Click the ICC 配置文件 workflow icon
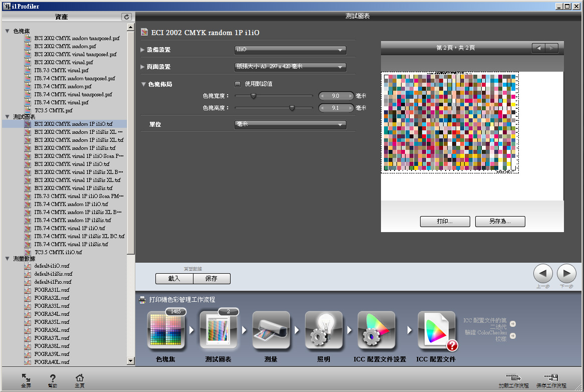584x392 pixels. [x=436, y=331]
